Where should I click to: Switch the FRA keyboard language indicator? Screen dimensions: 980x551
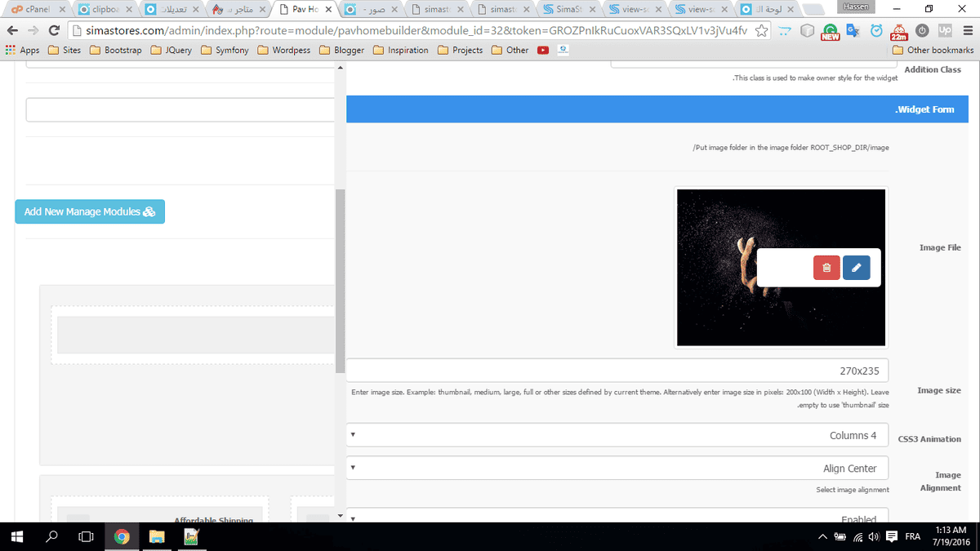point(913,536)
